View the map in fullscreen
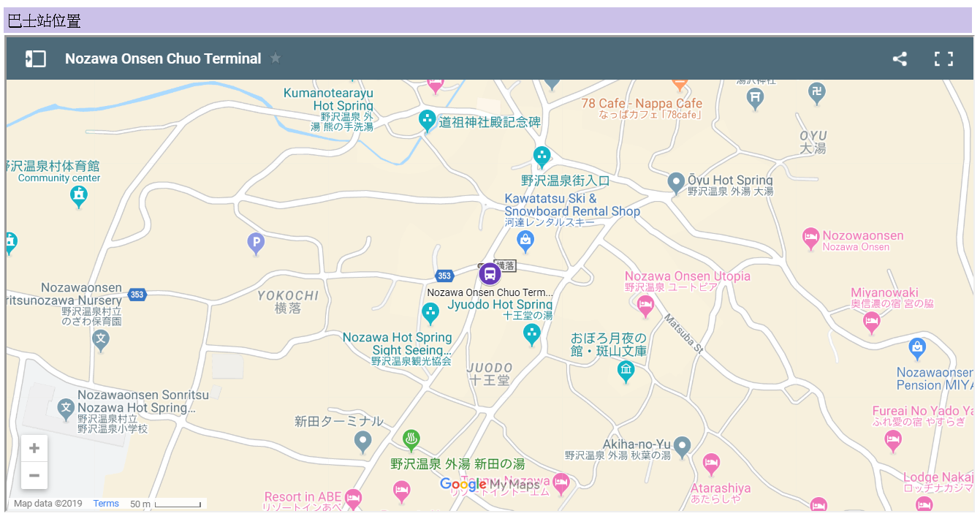 [944, 59]
